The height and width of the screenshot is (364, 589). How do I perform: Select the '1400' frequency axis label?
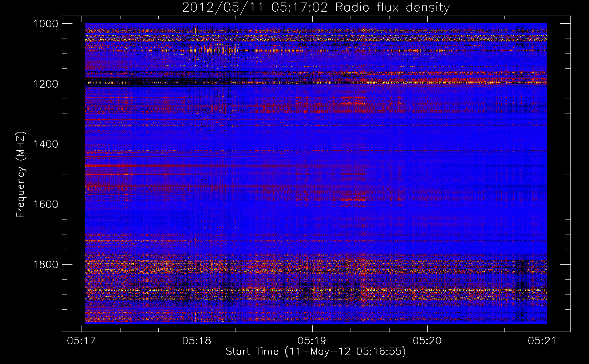click(46, 144)
